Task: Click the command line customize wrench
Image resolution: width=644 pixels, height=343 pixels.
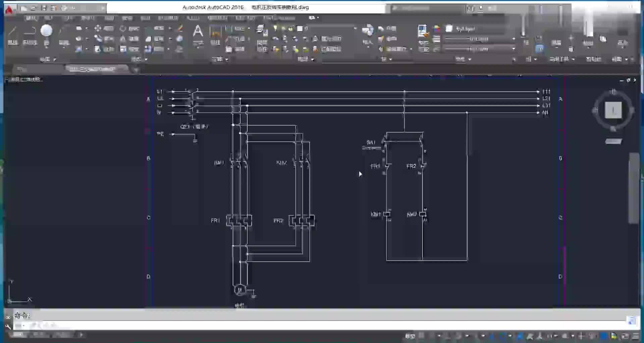Action: click(8, 326)
